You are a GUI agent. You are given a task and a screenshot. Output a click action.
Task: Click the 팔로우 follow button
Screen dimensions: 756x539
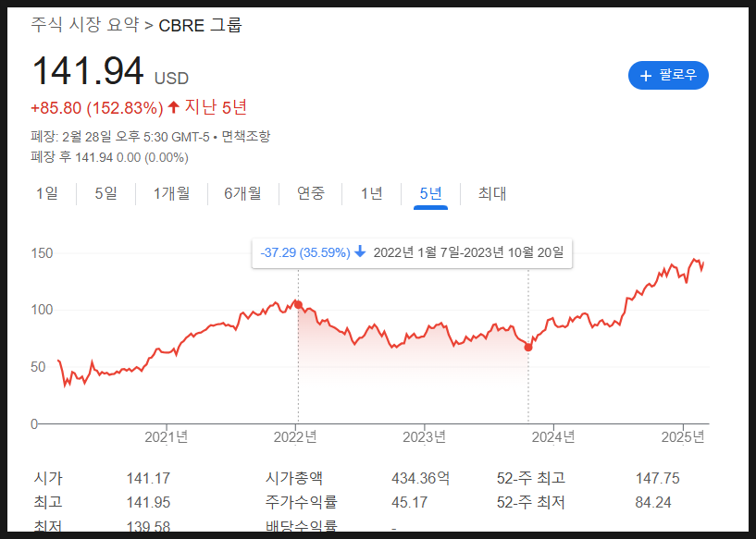[x=668, y=75]
